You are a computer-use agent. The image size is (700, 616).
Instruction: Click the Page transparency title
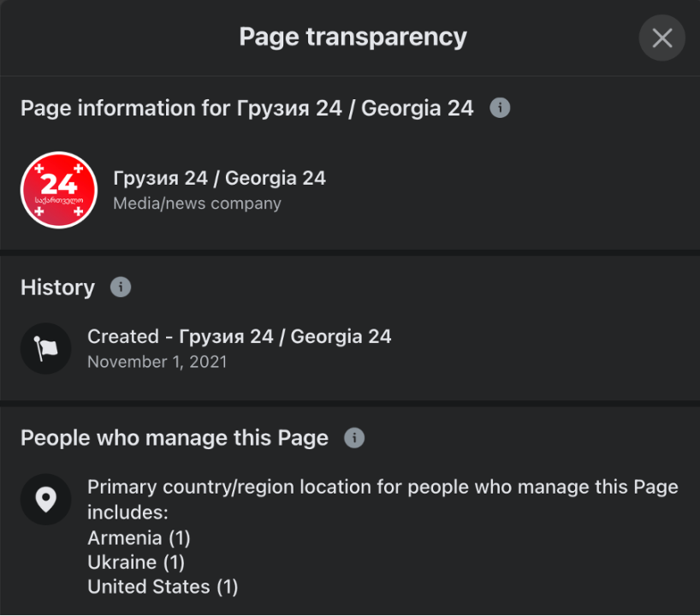tap(353, 37)
